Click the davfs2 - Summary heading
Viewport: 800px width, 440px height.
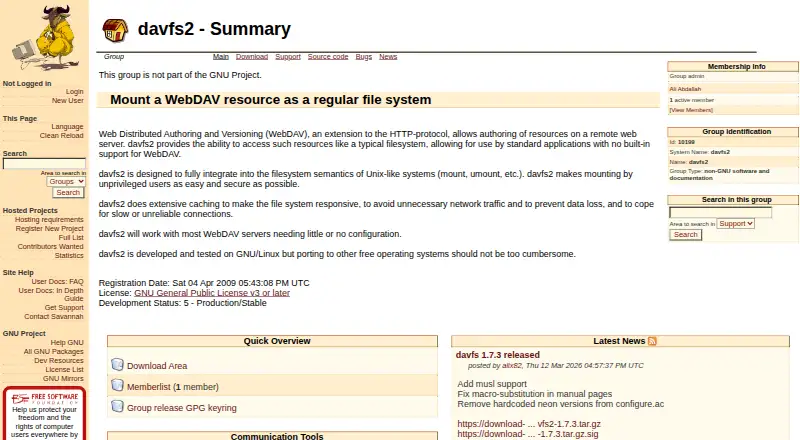pos(214,29)
